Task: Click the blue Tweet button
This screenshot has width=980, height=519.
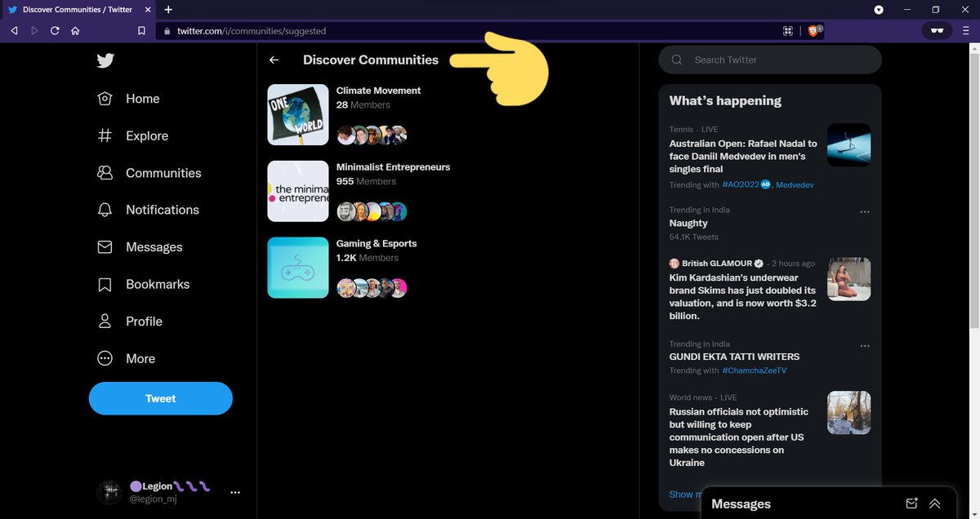Action: (161, 398)
